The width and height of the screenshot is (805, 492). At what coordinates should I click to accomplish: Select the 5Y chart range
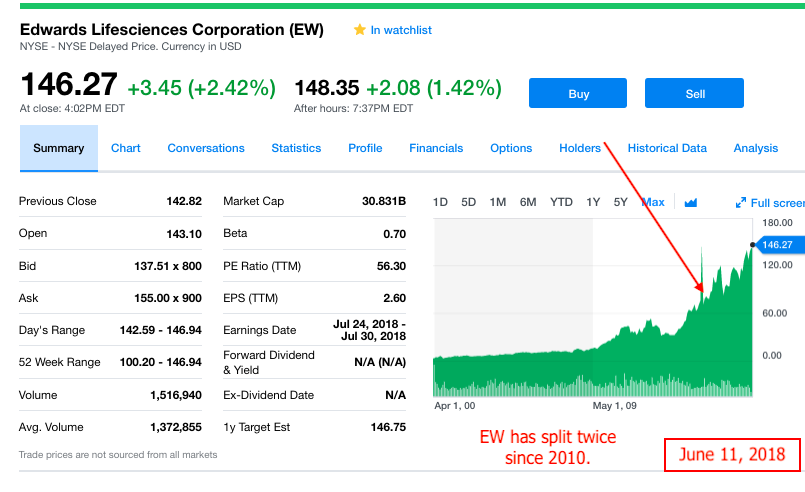tap(621, 202)
